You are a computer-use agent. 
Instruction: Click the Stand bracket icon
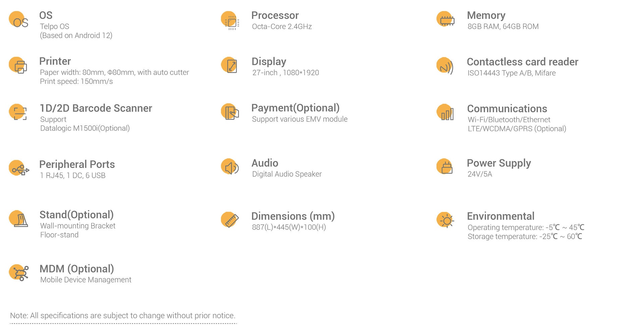(x=18, y=219)
